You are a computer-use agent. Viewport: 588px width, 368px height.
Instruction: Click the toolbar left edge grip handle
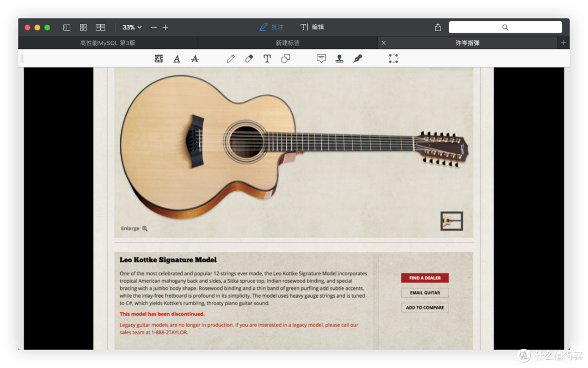22,58
